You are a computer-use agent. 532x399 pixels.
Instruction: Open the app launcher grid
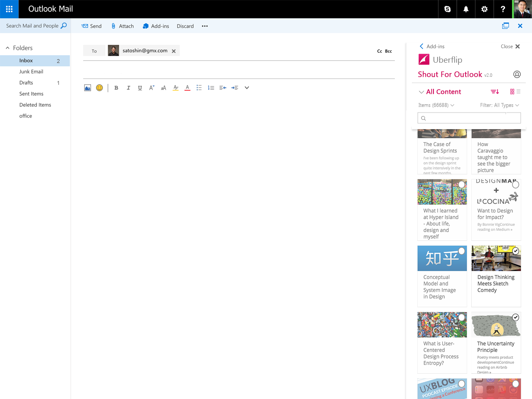coord(9,9)
